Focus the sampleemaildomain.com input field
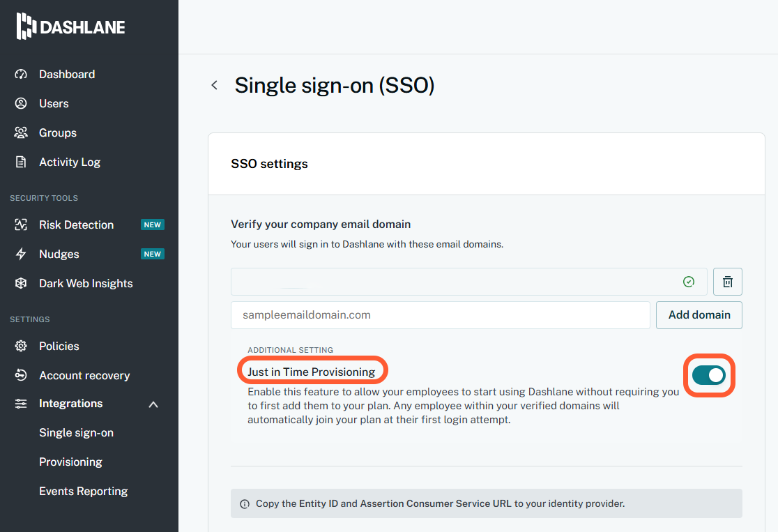The height and width of the screenshot is (532, 778). click(x=440, y=315)
